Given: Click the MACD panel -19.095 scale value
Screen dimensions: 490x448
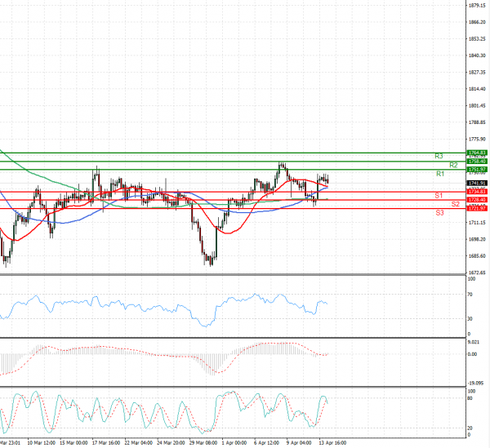Looking at the screenshot, I should click(x=475, y=383).
